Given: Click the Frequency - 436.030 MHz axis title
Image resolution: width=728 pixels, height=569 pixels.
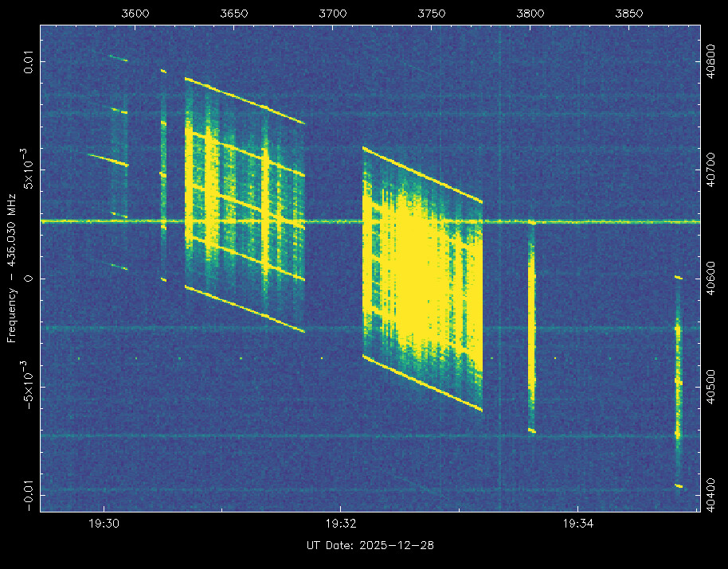Looking at the screenshot, I should tap(12, 267).
